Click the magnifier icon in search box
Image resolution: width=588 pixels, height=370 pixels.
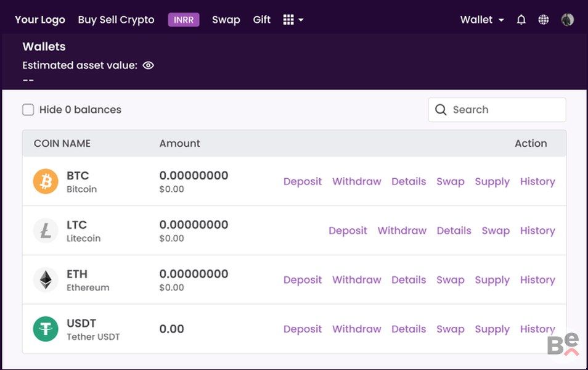coord(441,110)
